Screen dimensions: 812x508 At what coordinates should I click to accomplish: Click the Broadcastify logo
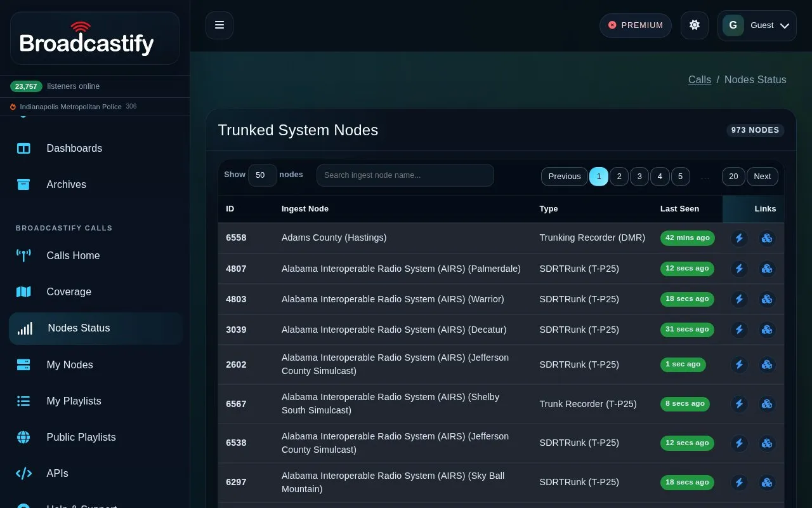87,39
